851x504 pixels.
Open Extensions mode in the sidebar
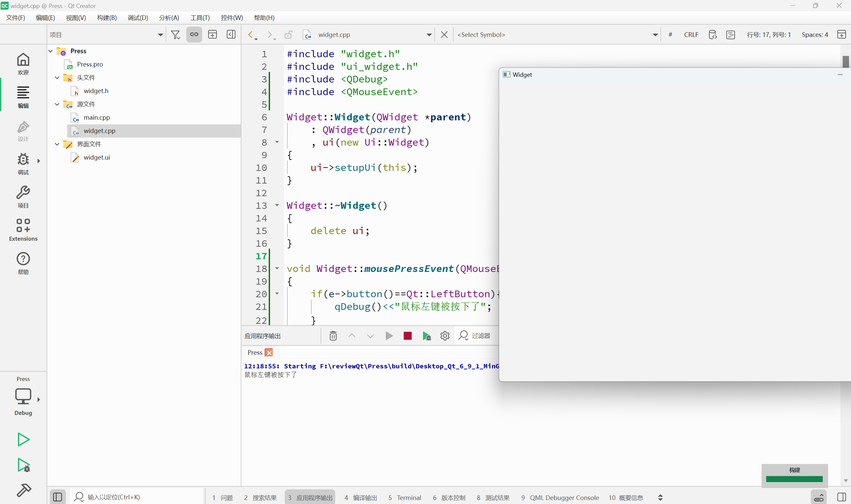(x=23, y=230)
